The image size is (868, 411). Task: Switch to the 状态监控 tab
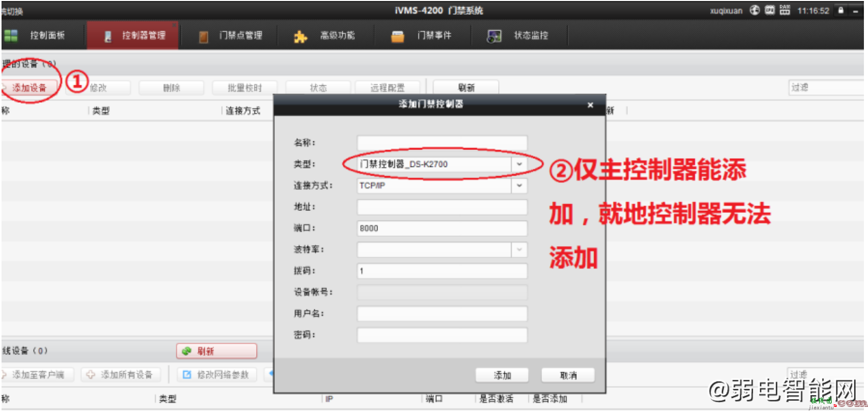pos(519,35)
